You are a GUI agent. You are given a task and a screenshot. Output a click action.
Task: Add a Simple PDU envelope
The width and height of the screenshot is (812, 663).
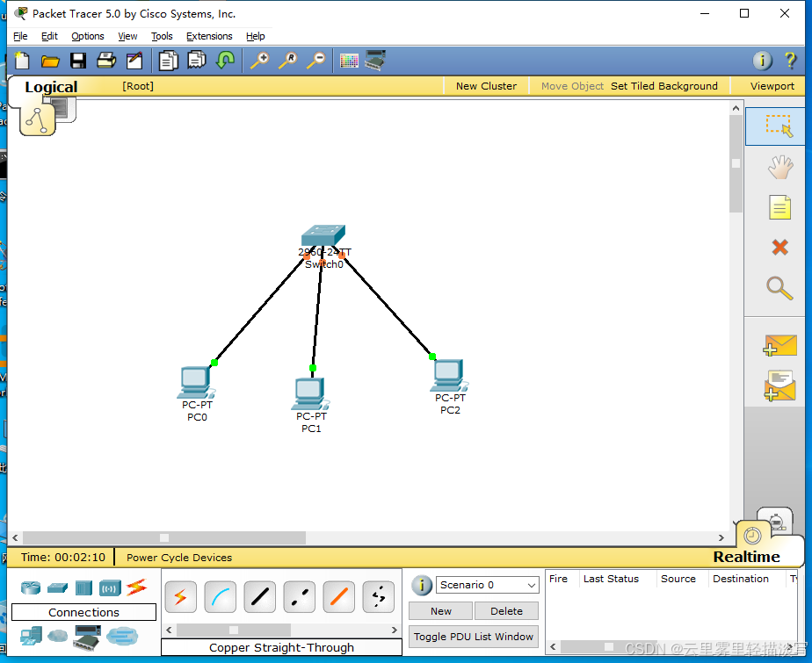779,345
